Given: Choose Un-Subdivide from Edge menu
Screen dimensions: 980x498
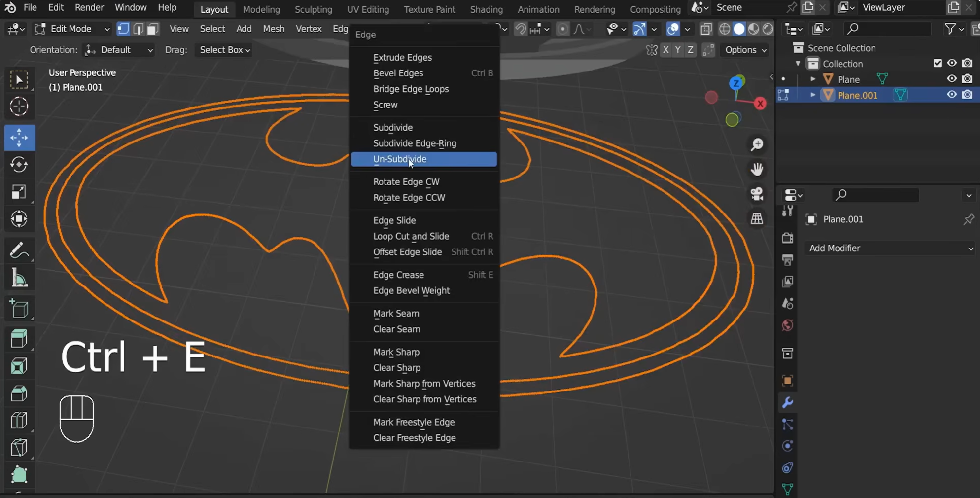Looking at the screenshot, I should point(424,159).
